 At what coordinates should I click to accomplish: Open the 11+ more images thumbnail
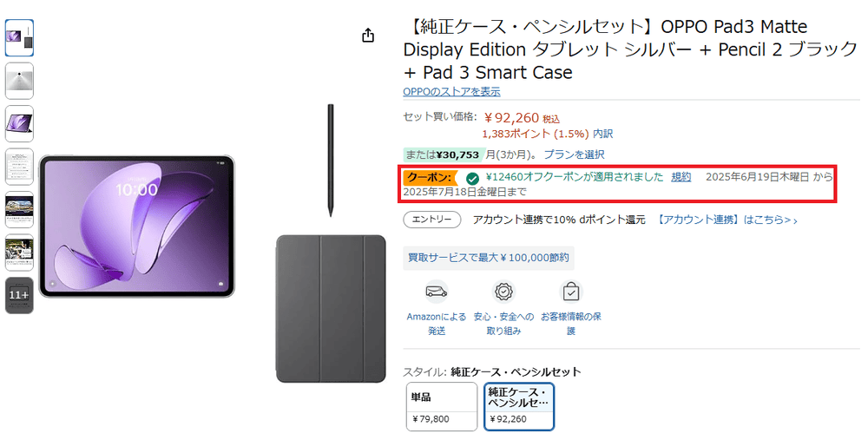(x=19, y=296)
